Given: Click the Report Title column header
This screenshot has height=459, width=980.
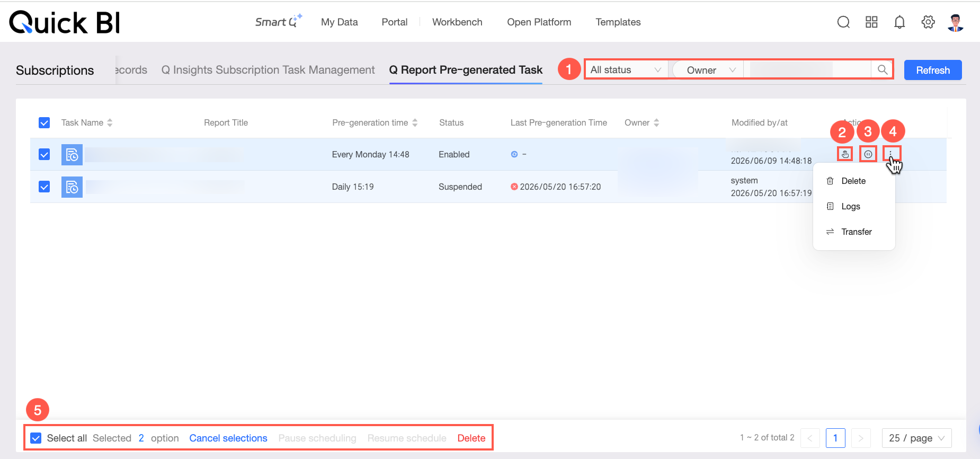Looking at the screenshot, I should (226, 122).
